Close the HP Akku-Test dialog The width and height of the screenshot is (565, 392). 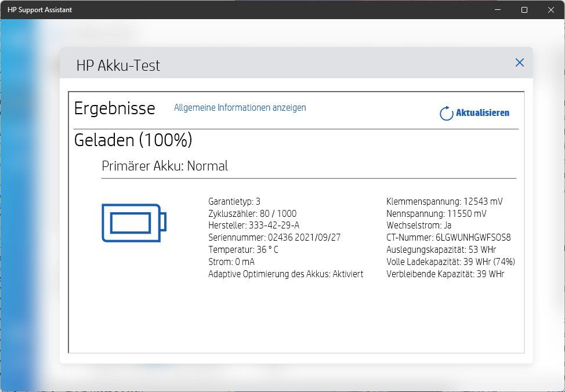pos(519,63)
